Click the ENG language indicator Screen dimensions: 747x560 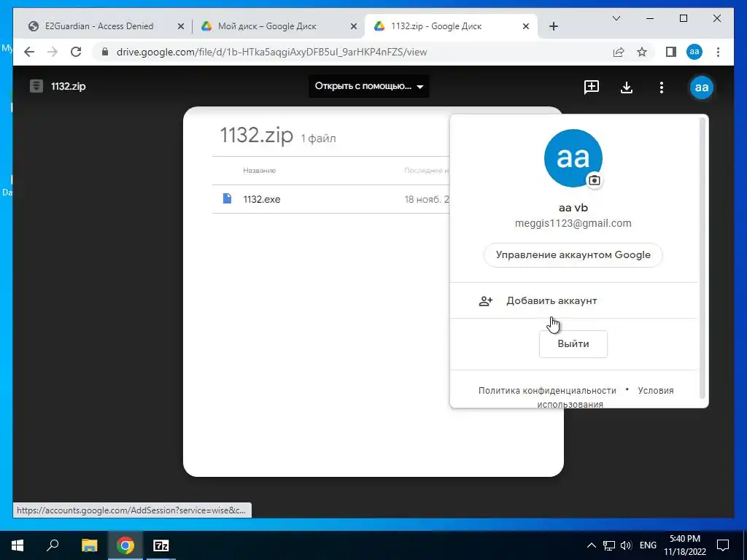pyautogui.click(x=648, y=545)
